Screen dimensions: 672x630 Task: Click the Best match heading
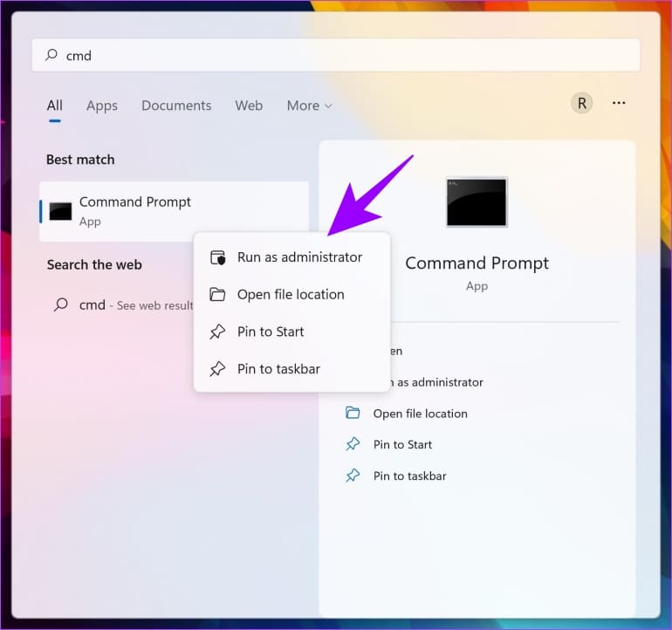[80, 160]
